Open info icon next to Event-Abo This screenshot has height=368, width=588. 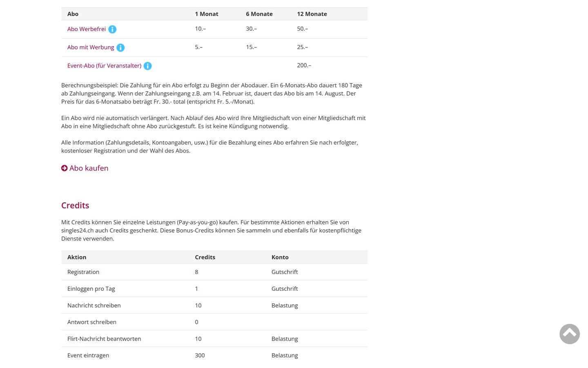click(148, 66)
